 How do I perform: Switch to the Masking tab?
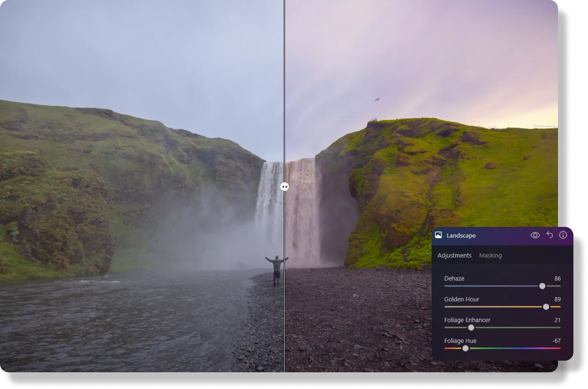[x=490, y=255]
